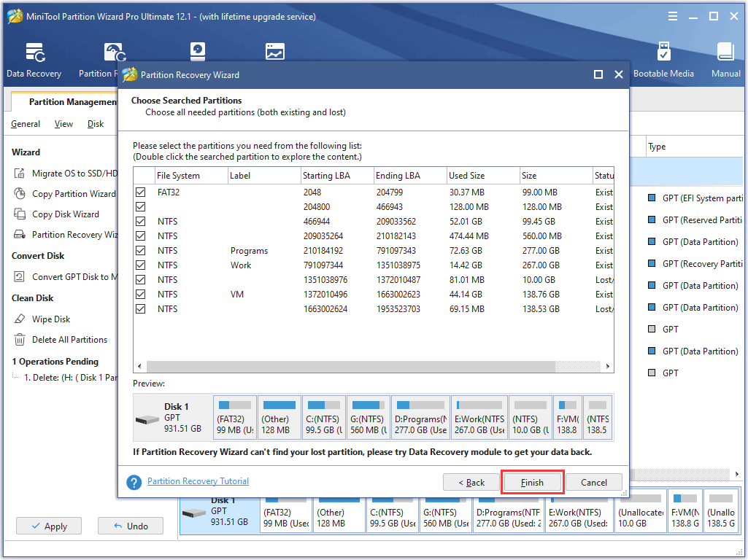Viewport: 748px width, 560px height.
Task: Open Partition Recovery Tutorial link
Action: (x=198, y=481)
